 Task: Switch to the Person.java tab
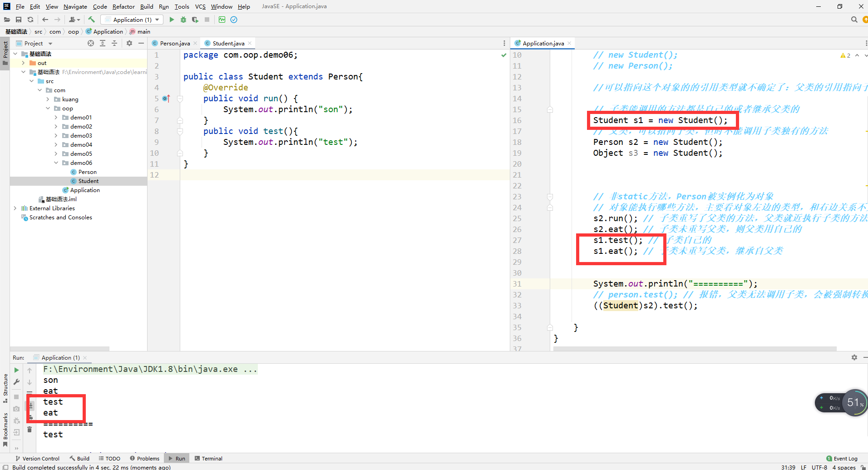coord(175,43)
